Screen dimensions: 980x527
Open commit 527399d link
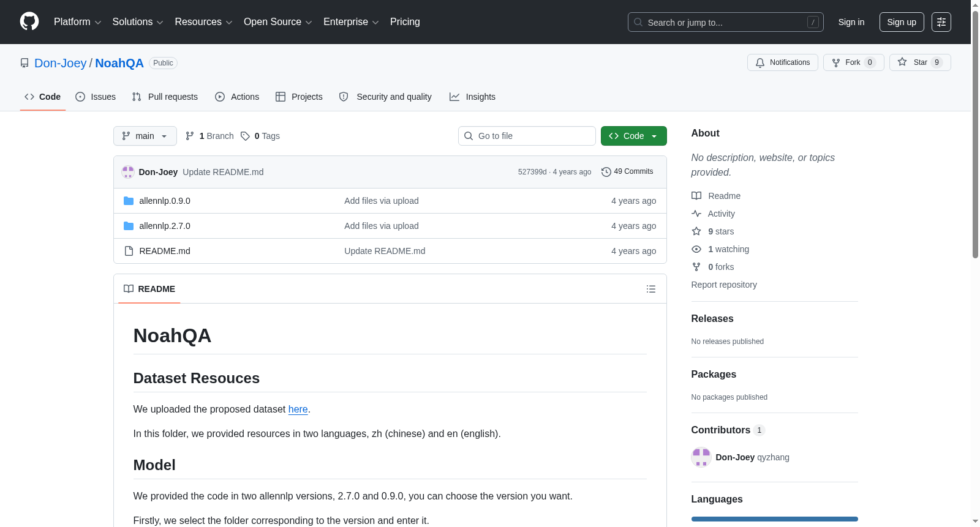[x=532, y=172]
